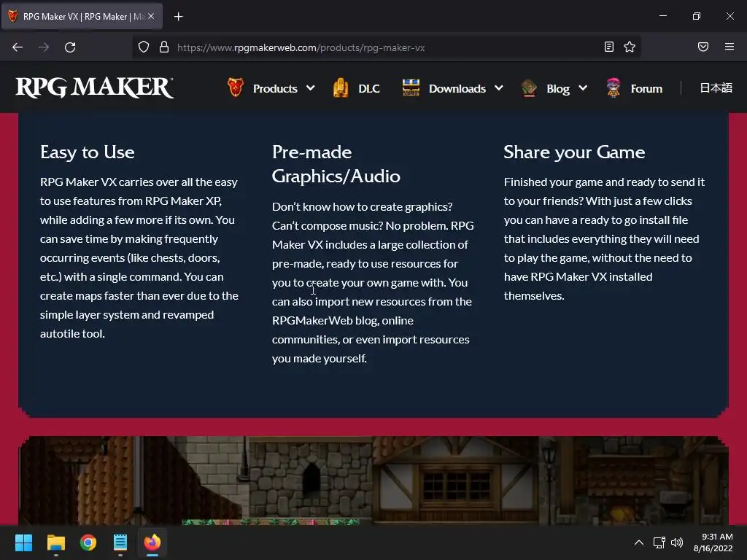This screenshot has height=560, width=747.
Task: Select the RPG Maker VX browser tab
Action: [x=83, y=16]
